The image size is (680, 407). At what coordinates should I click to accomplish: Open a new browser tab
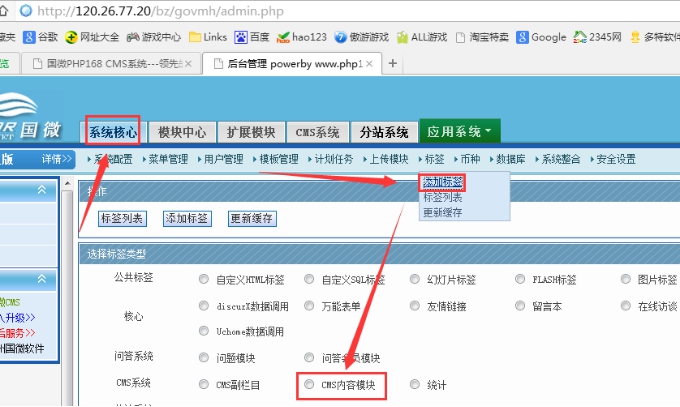[393, 63]
